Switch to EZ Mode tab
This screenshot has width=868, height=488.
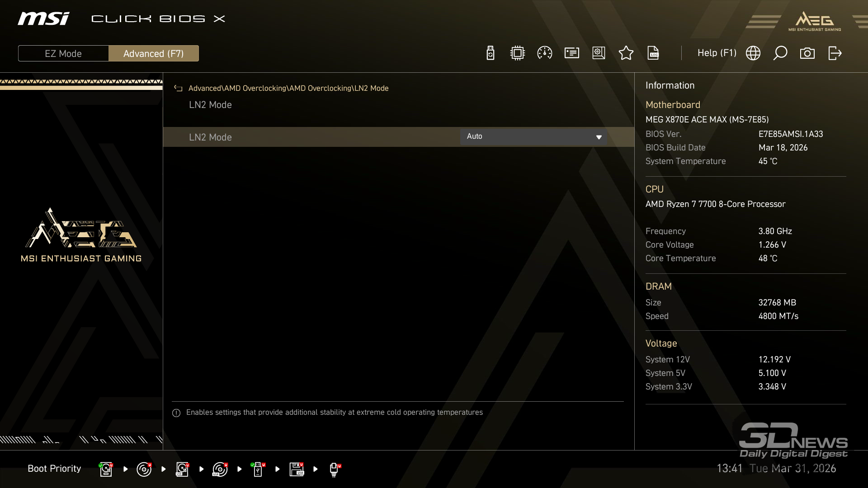(63, 53)
